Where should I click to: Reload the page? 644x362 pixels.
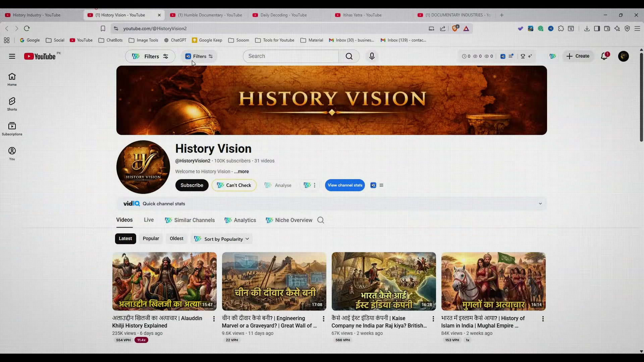click(27, 28)
